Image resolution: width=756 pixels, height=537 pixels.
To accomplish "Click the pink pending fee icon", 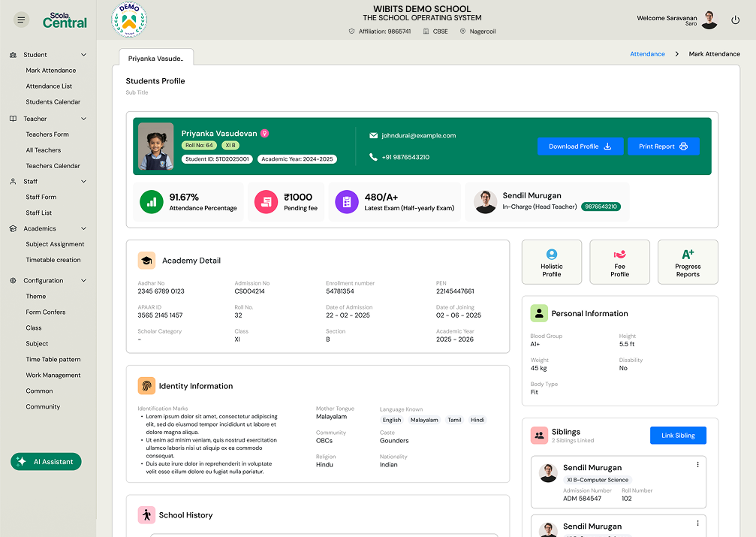I will click(266, 202).
